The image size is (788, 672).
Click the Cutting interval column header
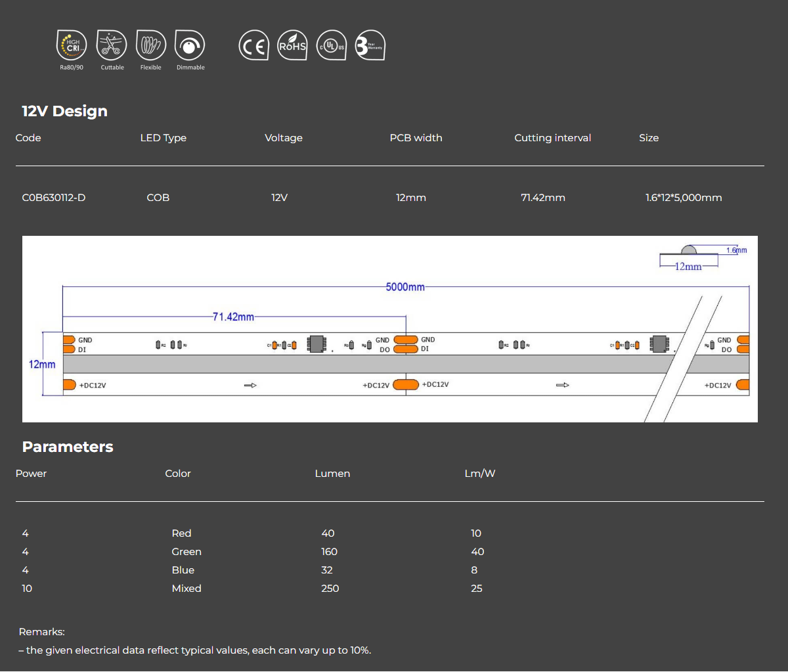click(552, 138)
